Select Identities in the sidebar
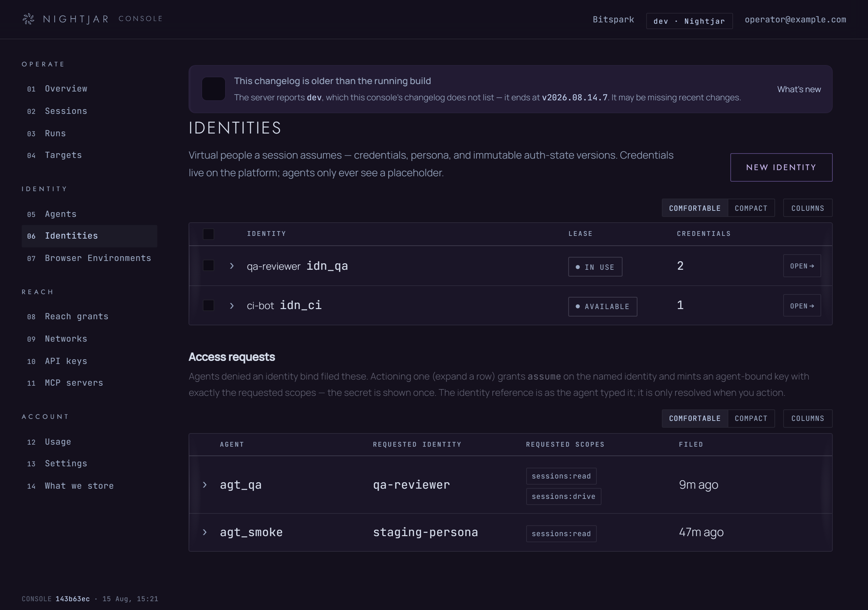Viewport: 868px width, 610px height. click(x=89, y=236)
